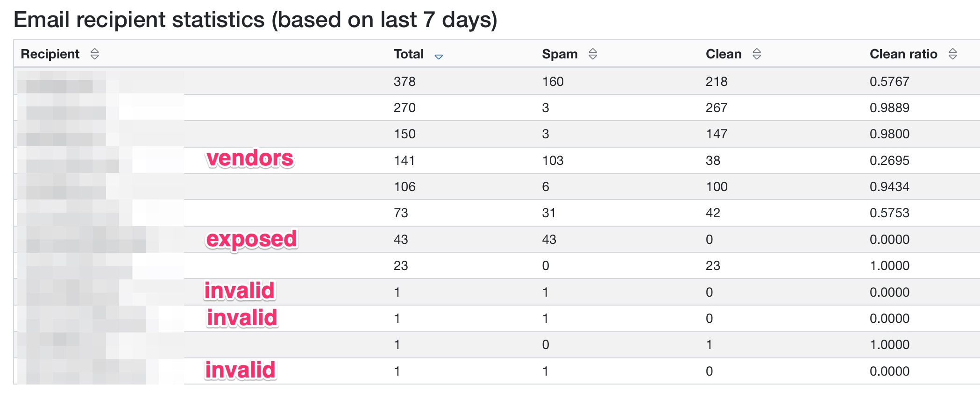Click the clean ratio value 0.9434

tap(889, 187)
